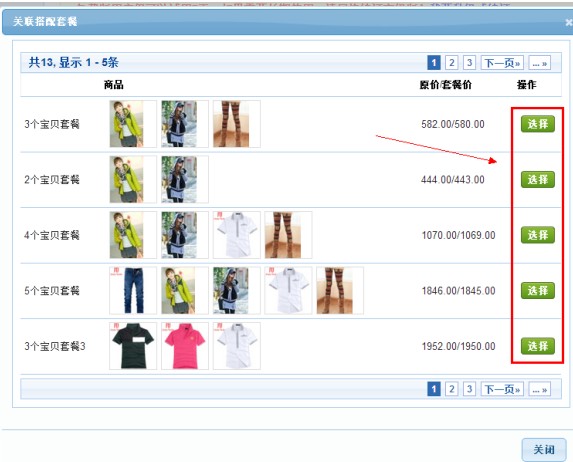Click the black polo shirt thumbnail
Image resolution: width=573 pixels, height=462 pixels.
click(133, 346)
